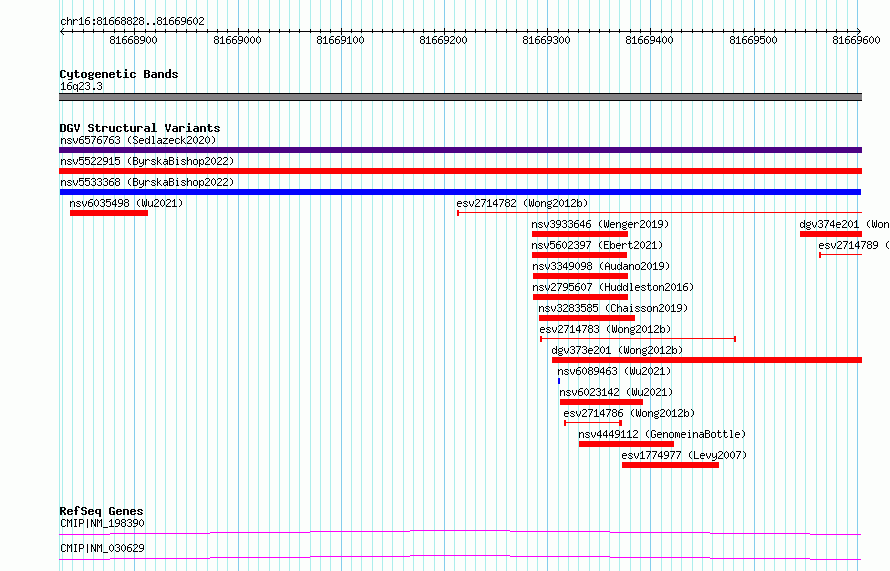
Task: Click the thin esv2714782 variant line
Action: (x=660, y=213)
